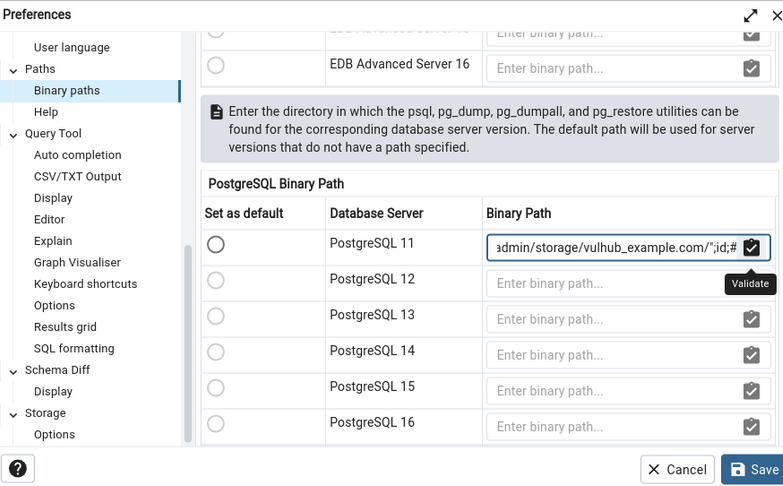Open Editor settings
This screenshot has height=486, width=783.
tap(49, 219)
